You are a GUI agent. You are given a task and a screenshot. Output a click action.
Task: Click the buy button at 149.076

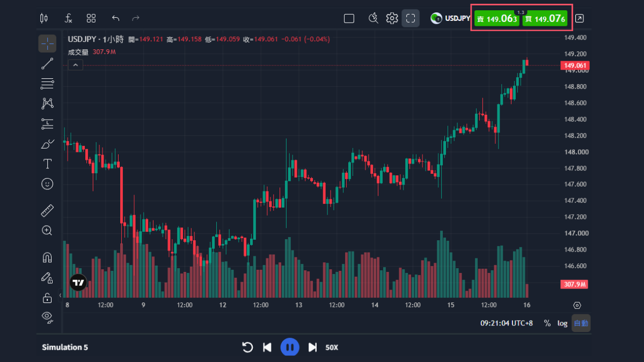point(545,19)
